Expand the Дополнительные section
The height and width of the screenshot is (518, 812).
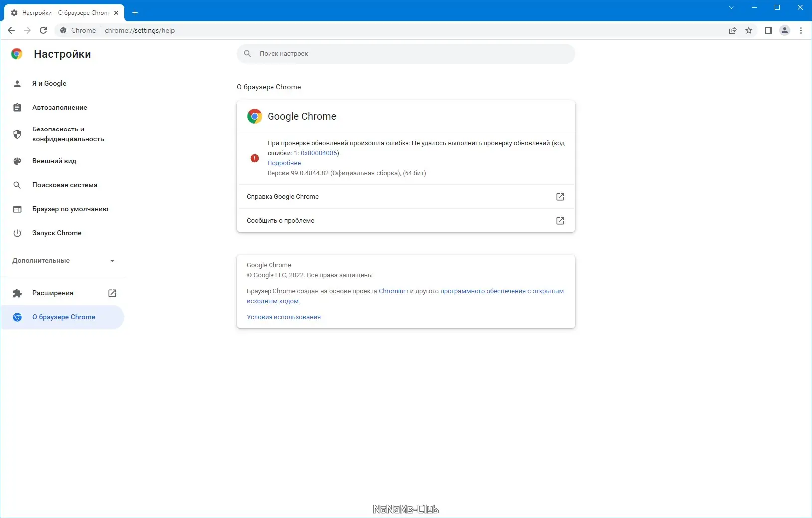point(63,261)
